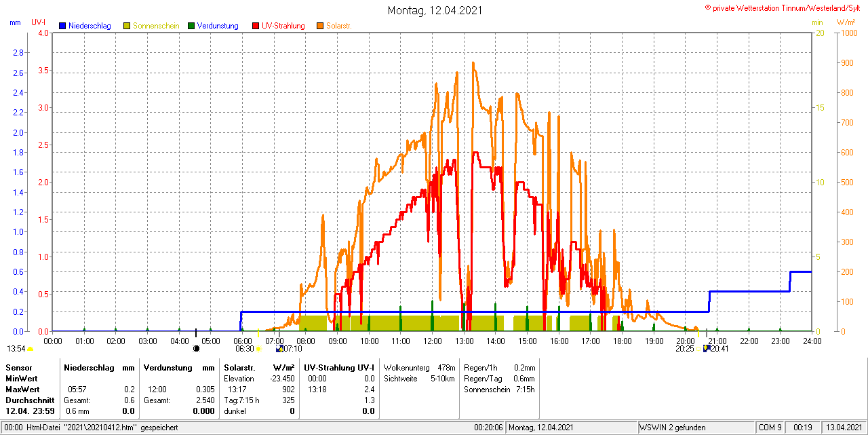Click the orange Solarstr. legend swatch
This screenshot has width=868, height=435.
click(x=320, y=26)
